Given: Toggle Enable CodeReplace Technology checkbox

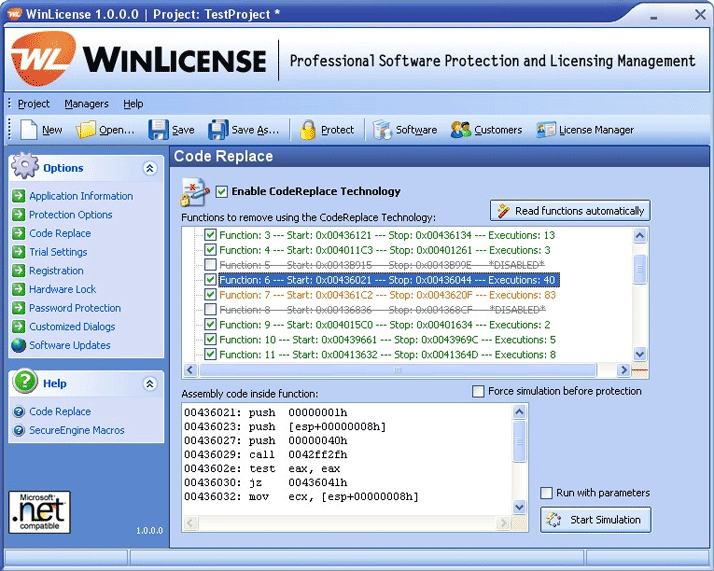Looking at the screenshot, I should [x=222, y=192].
